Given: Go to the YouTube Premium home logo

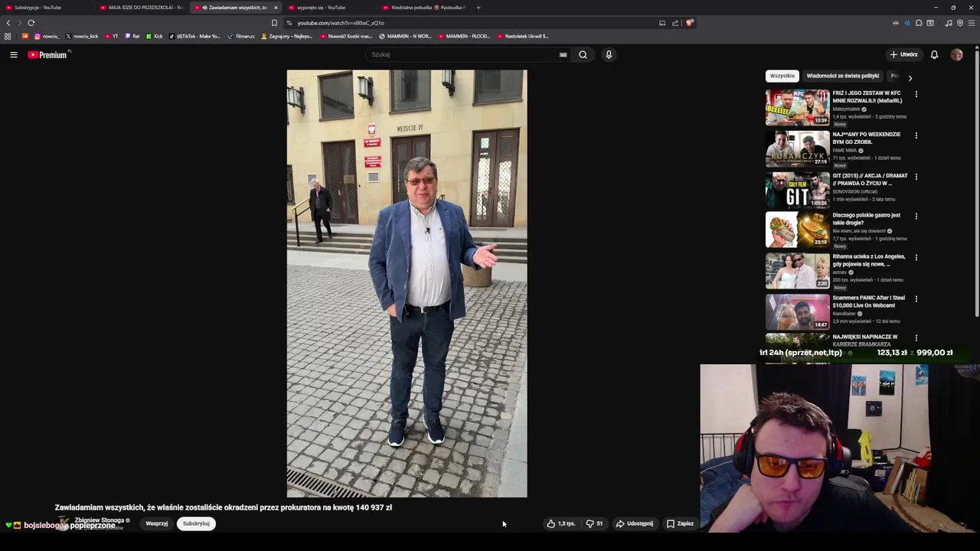Looking at the screenshot, I should (x=49, y=54).
